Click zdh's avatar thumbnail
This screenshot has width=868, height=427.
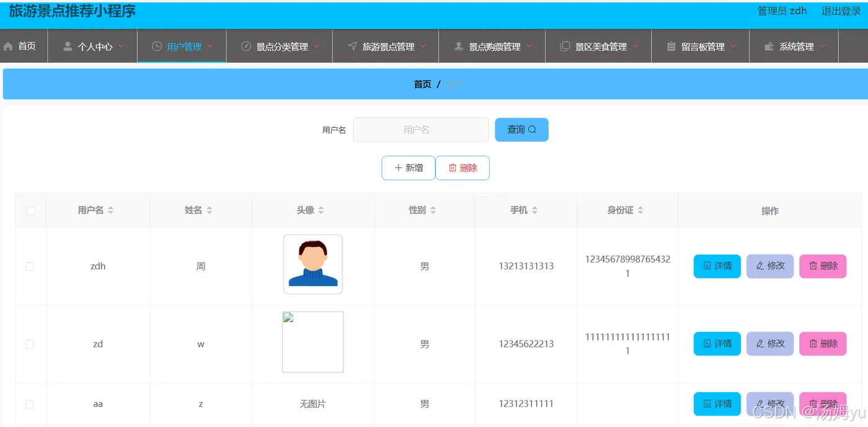tap(313, 264)
